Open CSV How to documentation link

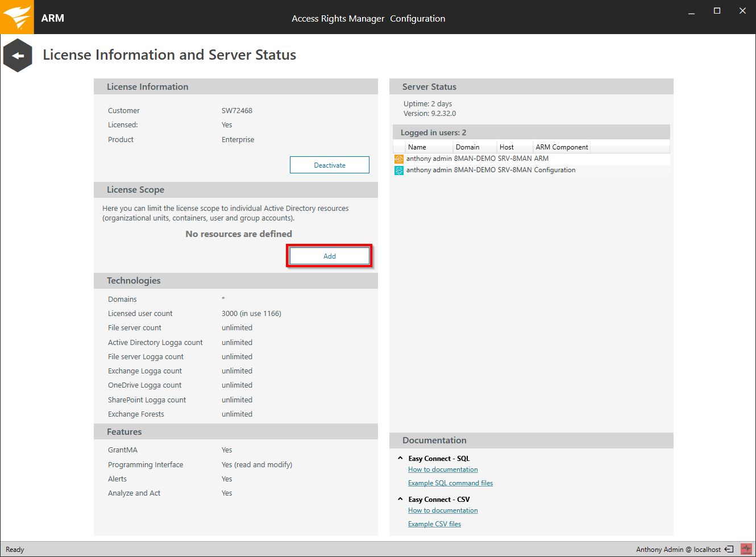click(x=443, y=510)
